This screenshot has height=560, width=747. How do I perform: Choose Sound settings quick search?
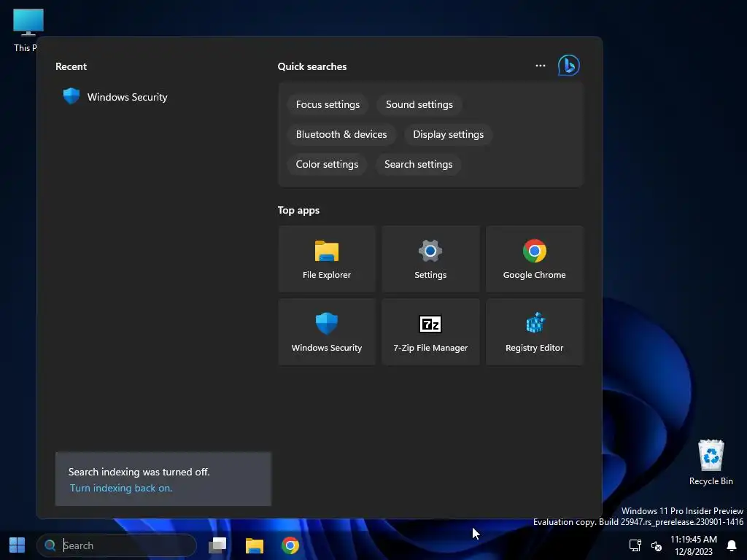419,105
